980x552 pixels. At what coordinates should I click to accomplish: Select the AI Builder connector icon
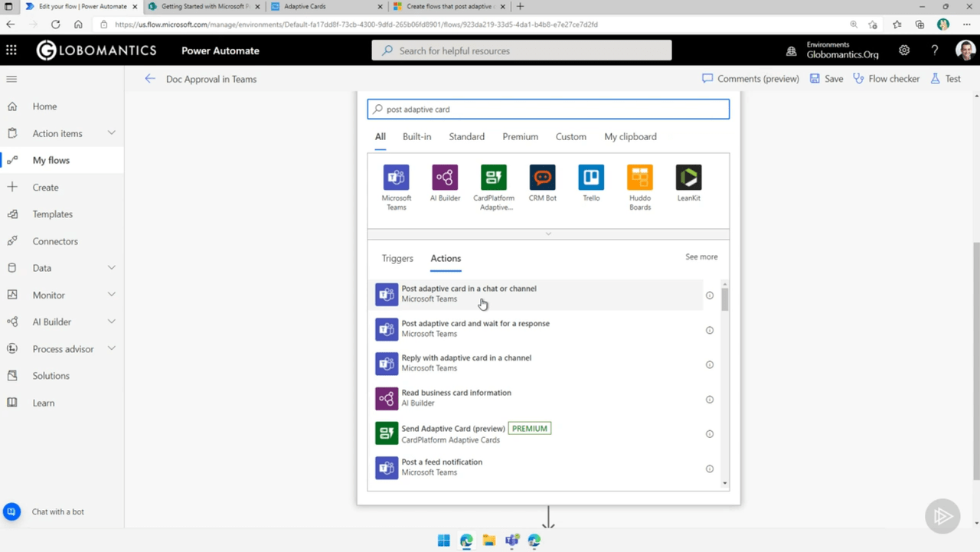[x=445, y=178]
